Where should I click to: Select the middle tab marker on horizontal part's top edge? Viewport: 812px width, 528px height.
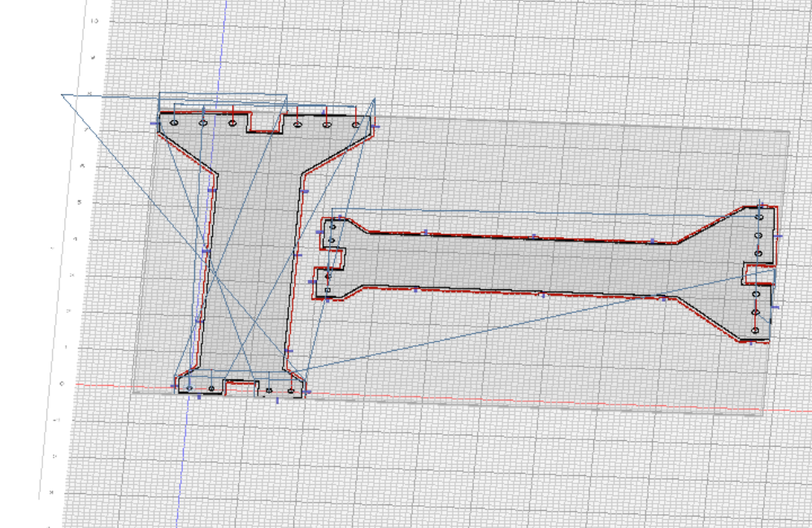click(534, 236)
